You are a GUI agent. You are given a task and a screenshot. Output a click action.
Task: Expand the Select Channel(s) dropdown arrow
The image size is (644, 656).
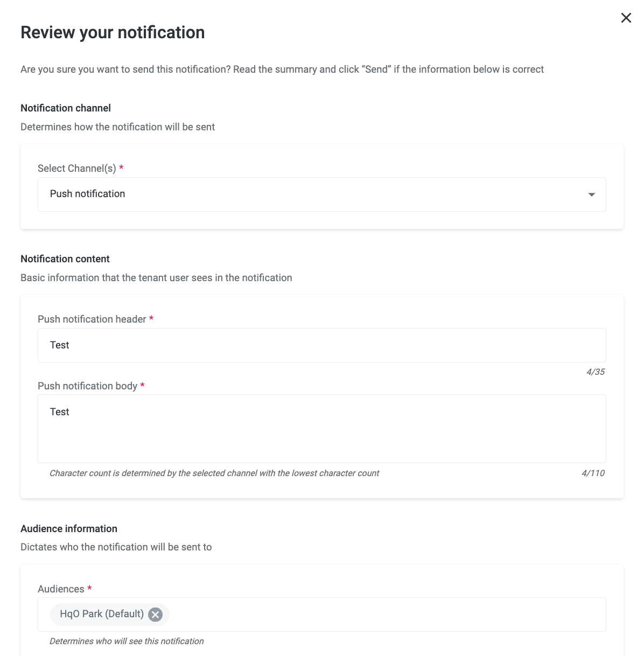click(591, 194)
